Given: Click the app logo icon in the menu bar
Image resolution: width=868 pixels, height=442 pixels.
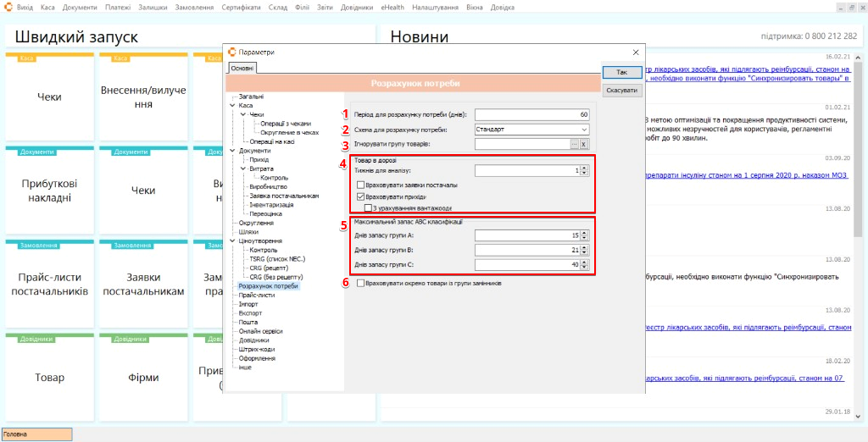Looking at the screenshot, I should (x=8, y=7).
